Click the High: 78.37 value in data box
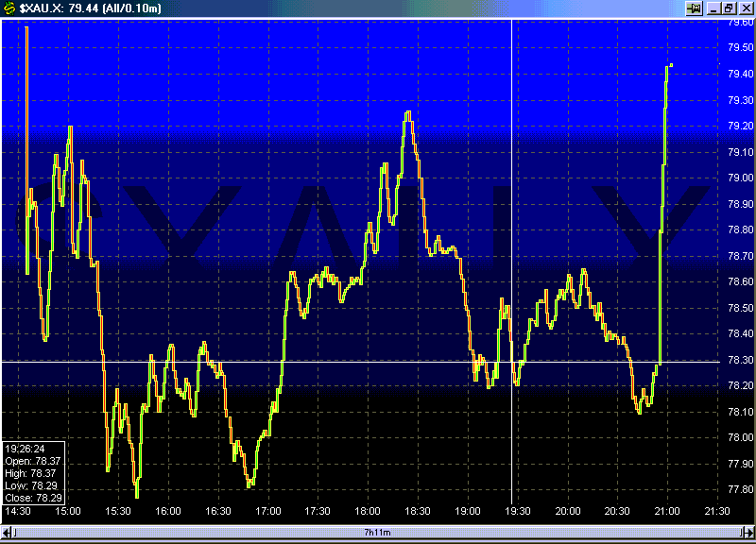 click(x=30, y=474)
